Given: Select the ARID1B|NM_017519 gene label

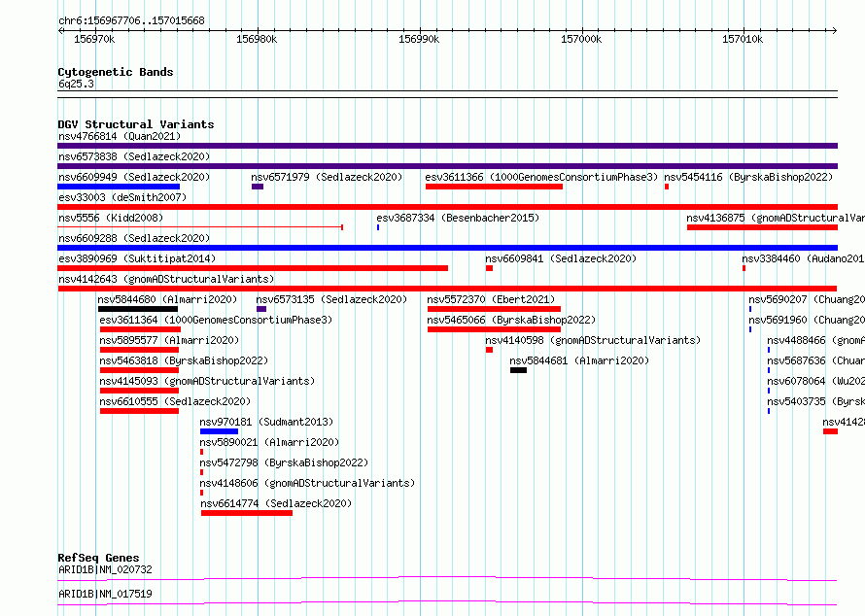Looking at the screenshot, I should (x=105, y=594).
